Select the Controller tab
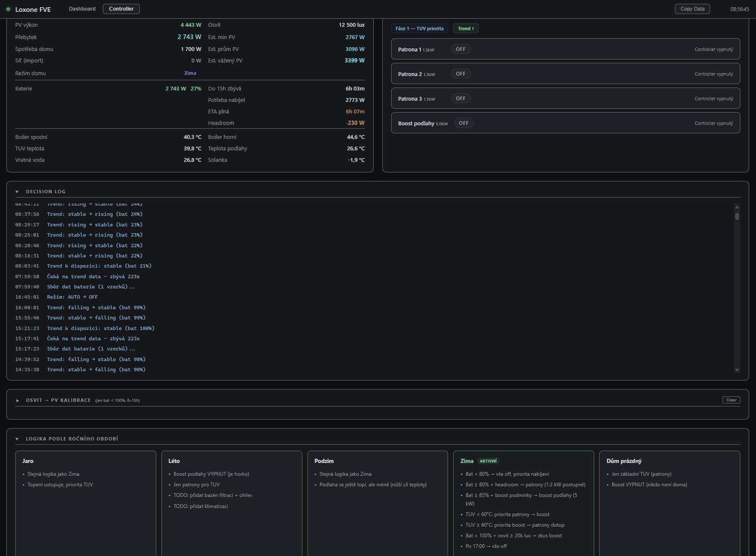Viewport: 756px width, 556px height. pos(121,9)
